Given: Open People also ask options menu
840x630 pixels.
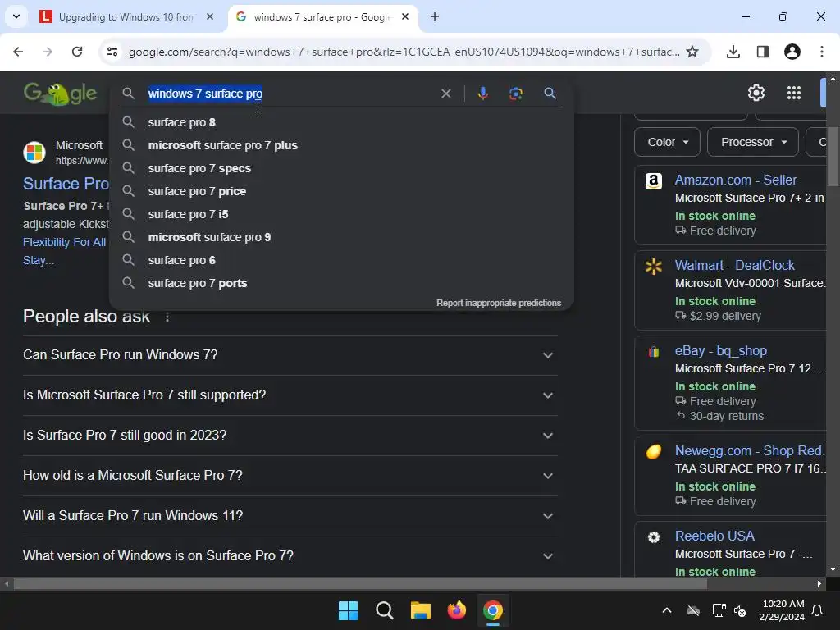Looking at the screenshot, I should click(167, 317).
